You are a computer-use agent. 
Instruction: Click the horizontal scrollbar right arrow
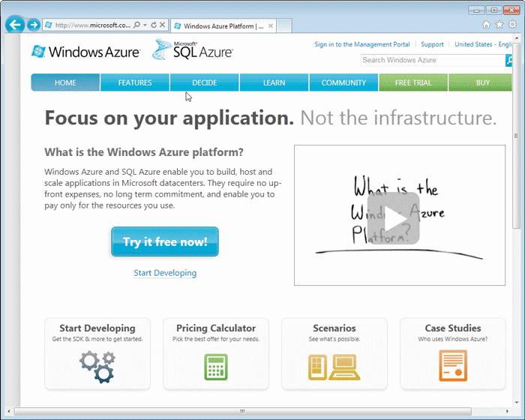508,411
